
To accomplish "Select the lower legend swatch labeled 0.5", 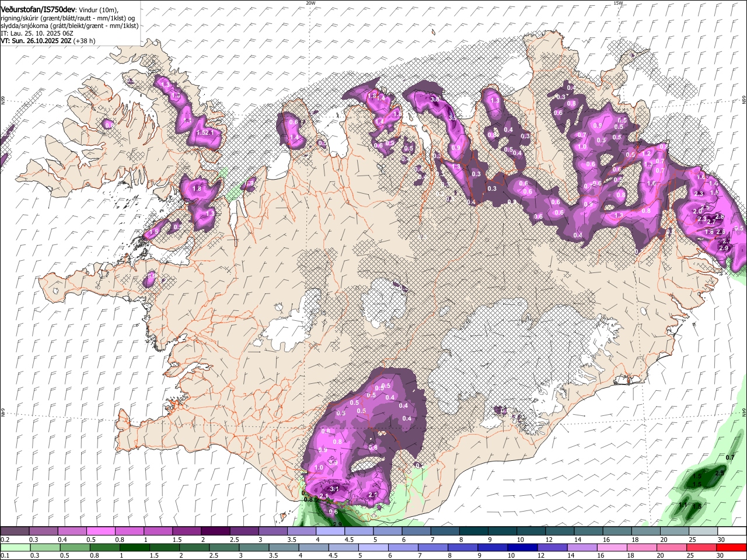I will 75,547.
